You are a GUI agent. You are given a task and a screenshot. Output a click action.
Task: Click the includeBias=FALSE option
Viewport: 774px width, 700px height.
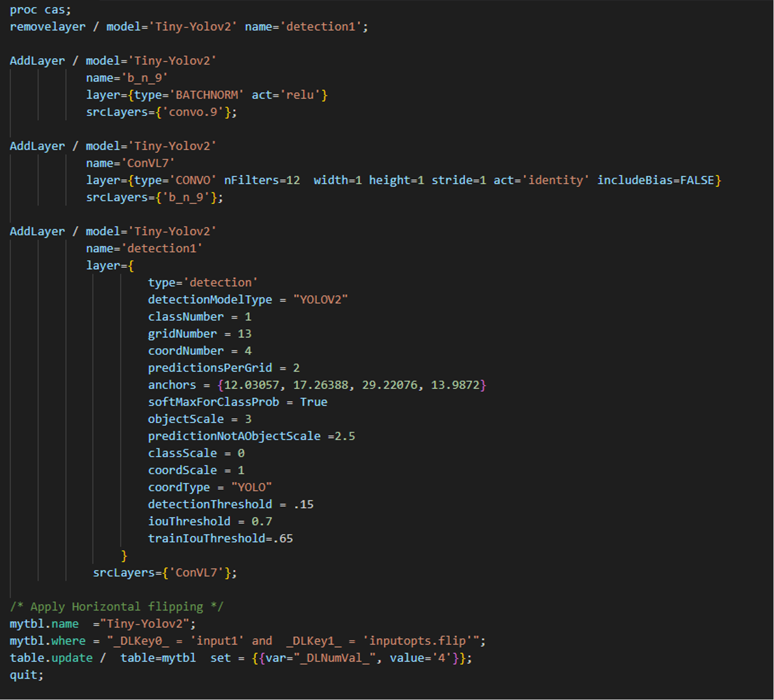[x=656, y=181]
